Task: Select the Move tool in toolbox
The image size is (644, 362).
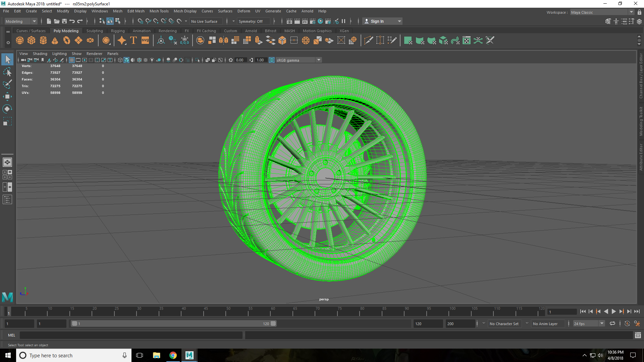Action: coord(7,97)
